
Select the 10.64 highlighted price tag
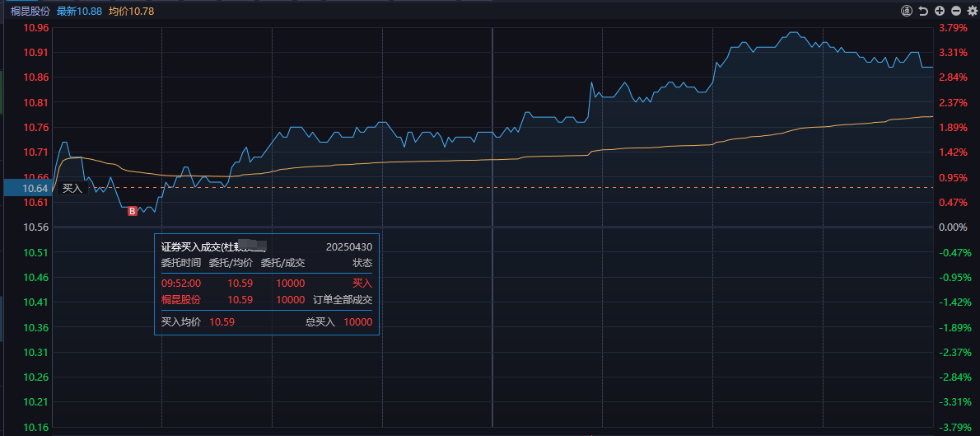(27, 188)
